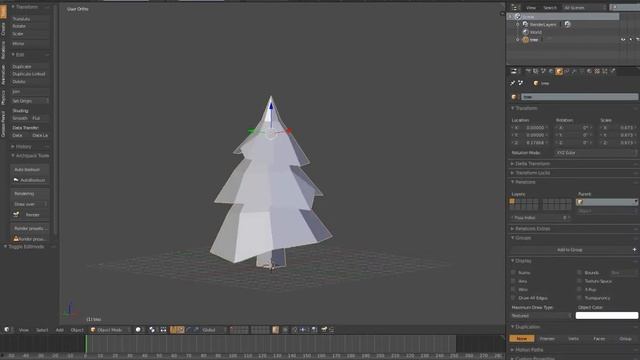Enable the Transparency checkbox
Image resolution: width=640 pixels, height=360 pixels.
(579, 298)
